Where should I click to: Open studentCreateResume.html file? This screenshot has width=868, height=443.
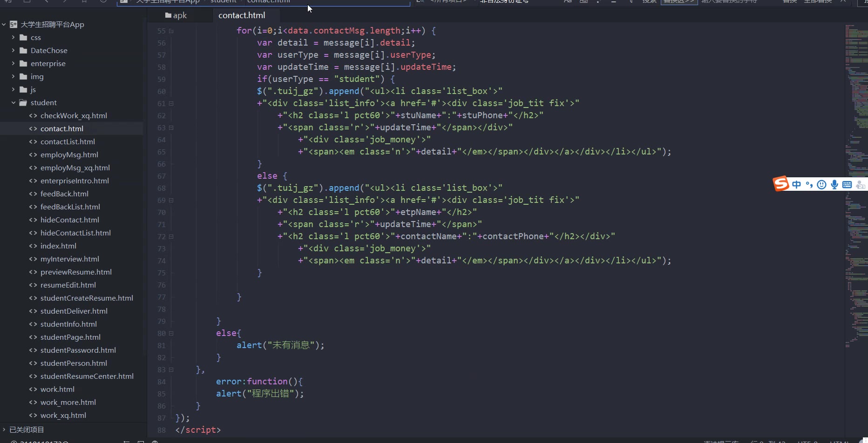(87, 298)
